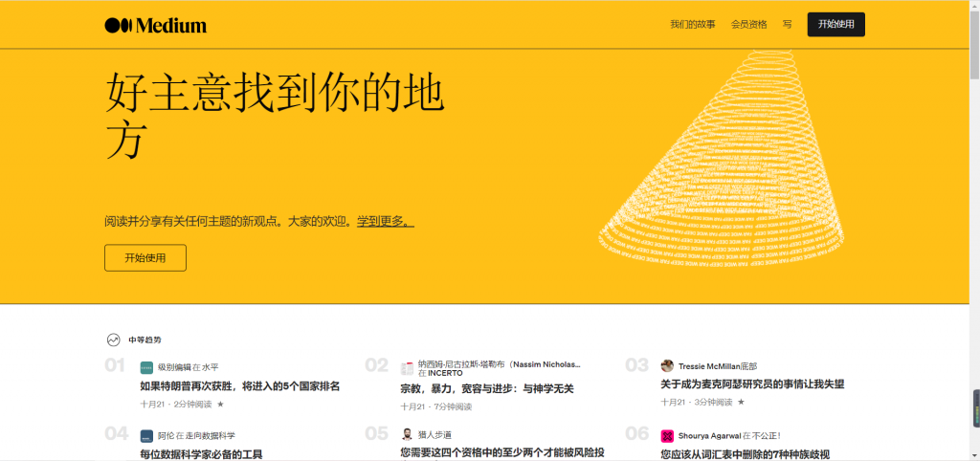Image resolution: width=980 pixels, height=461 pixels.
Task: Open the 走向数据科学 publication link
Action: pos(210,436)
